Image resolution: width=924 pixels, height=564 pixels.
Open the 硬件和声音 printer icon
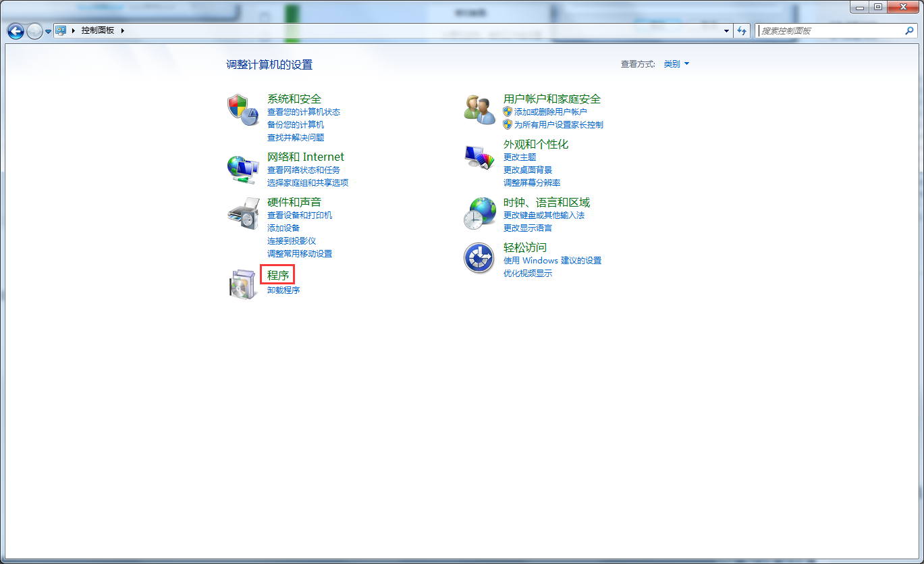(x=242, y=214)
